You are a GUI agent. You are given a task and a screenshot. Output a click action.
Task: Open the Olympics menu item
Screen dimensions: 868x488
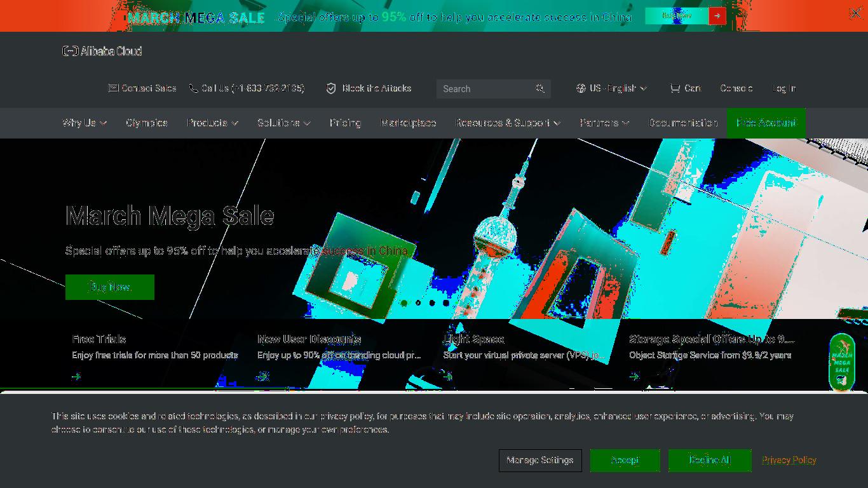(x=147, y=123)
